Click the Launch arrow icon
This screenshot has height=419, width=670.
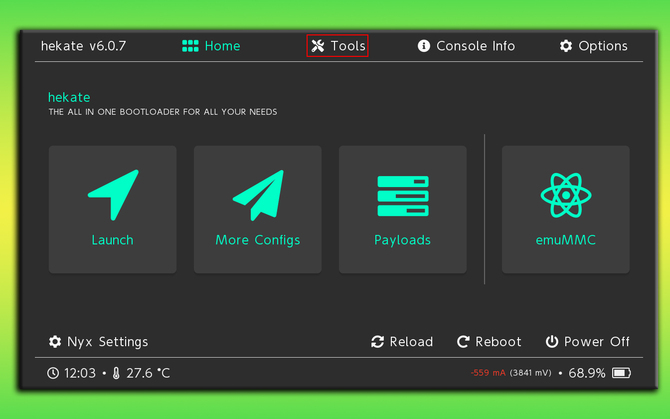(x=113, y=195)
